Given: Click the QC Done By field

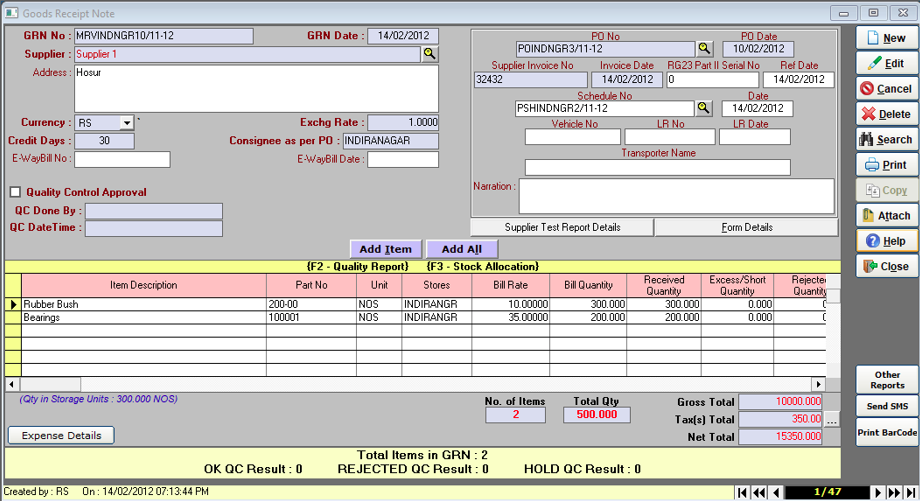Looking at the screenshot, I should (x=154, y=211).
